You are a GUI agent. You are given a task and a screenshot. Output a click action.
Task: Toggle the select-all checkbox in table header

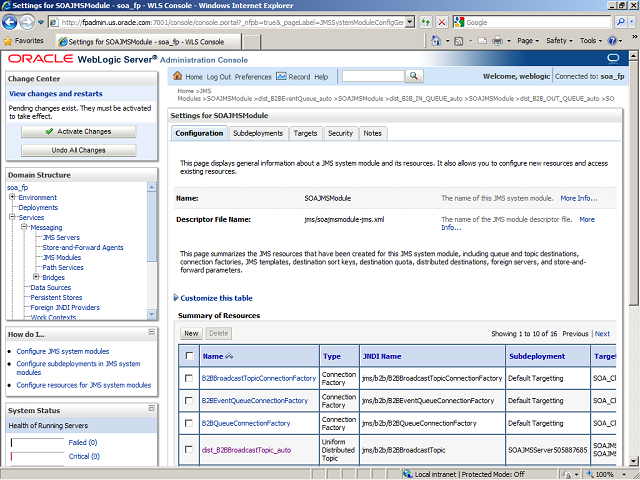point(189,356)
